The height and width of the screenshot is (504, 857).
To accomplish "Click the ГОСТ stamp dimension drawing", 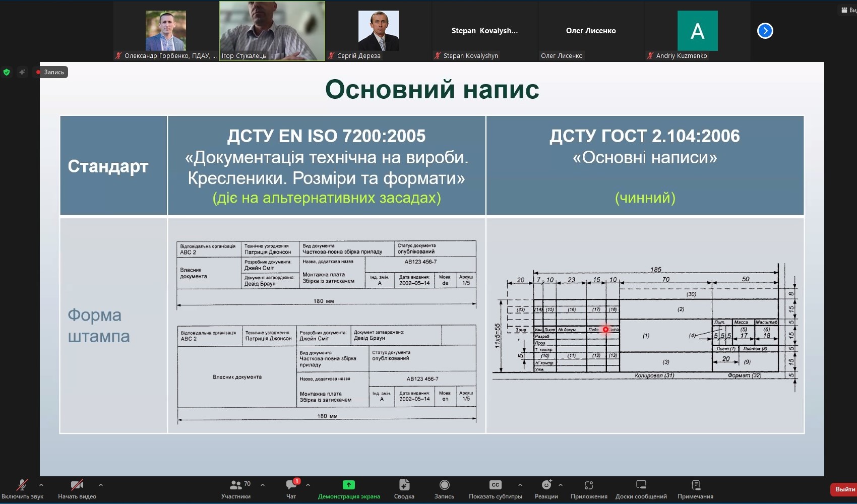I will click(x=645, y=327).
